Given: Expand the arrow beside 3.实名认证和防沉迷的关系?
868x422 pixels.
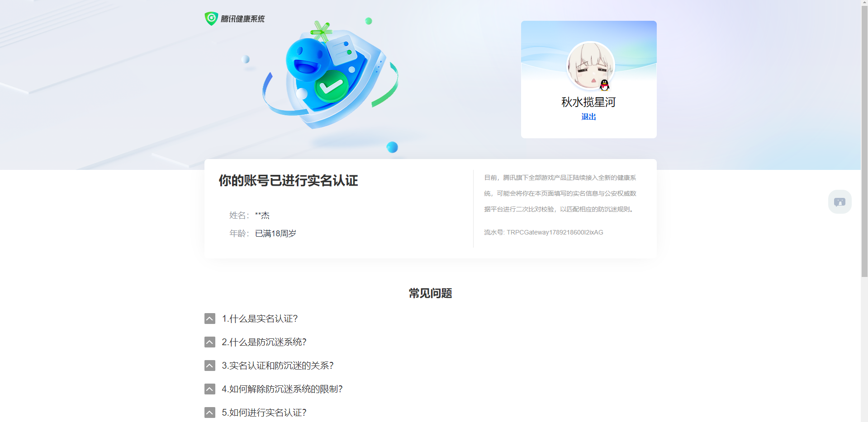Looking at the screenshot, I should [210, 366].
